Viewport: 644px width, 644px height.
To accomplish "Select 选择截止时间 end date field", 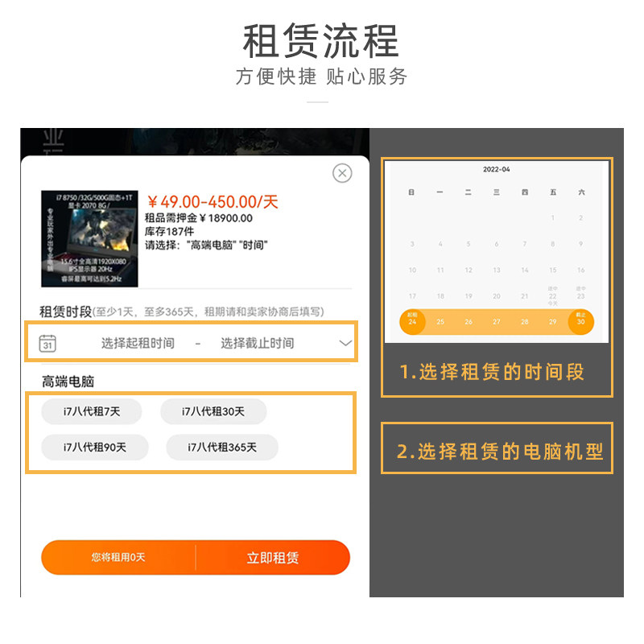I will (258, 343).
